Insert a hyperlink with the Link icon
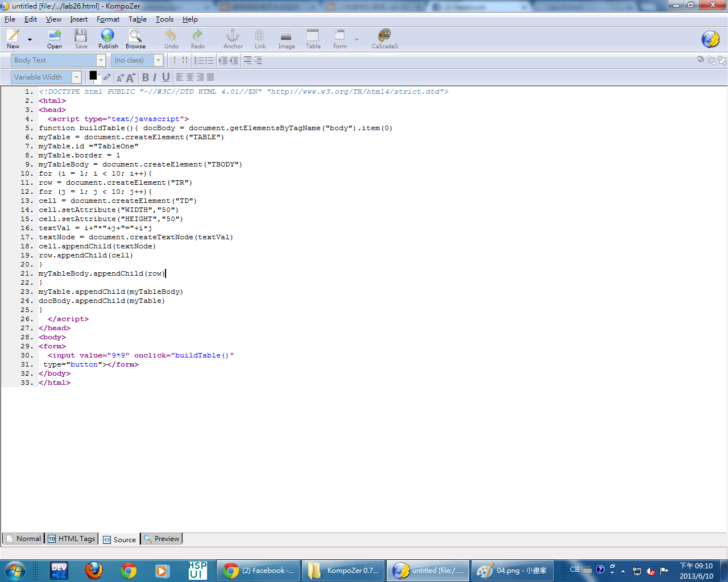 click(x=260, y=39)
